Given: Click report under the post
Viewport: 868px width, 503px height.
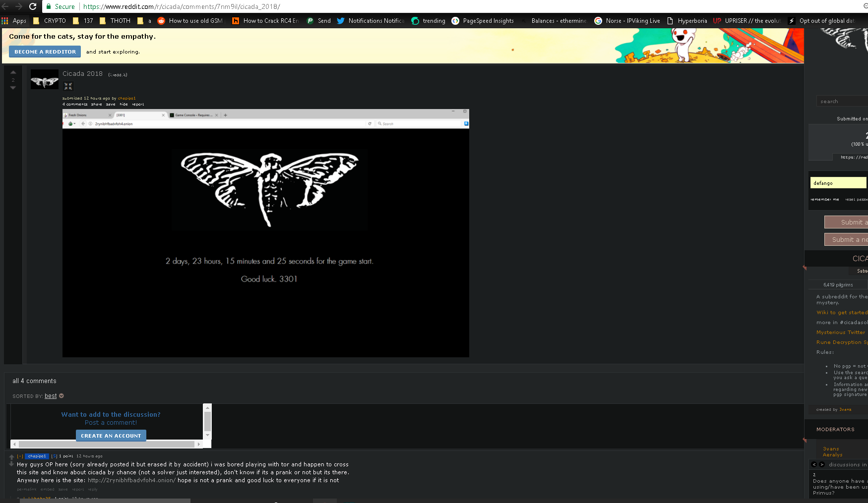Looking at the screenshot, I should tap(138, 104).
